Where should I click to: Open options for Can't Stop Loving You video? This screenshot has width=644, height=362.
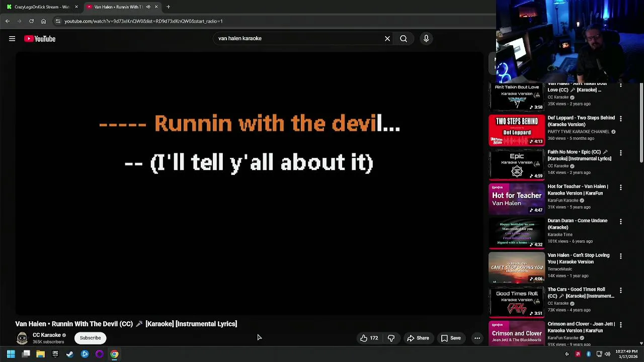620,256
